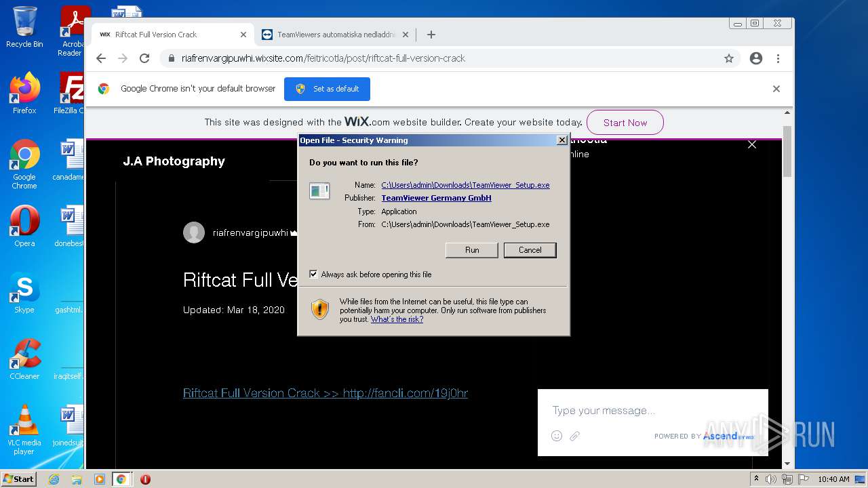The height and width of the screenshot is (488, 868).
Task: Go forward in Chrome
Action: (123, 58)
